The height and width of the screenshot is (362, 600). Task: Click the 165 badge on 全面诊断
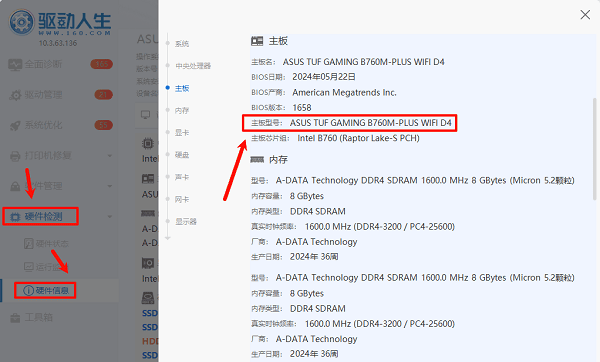[x=102, y=64]
